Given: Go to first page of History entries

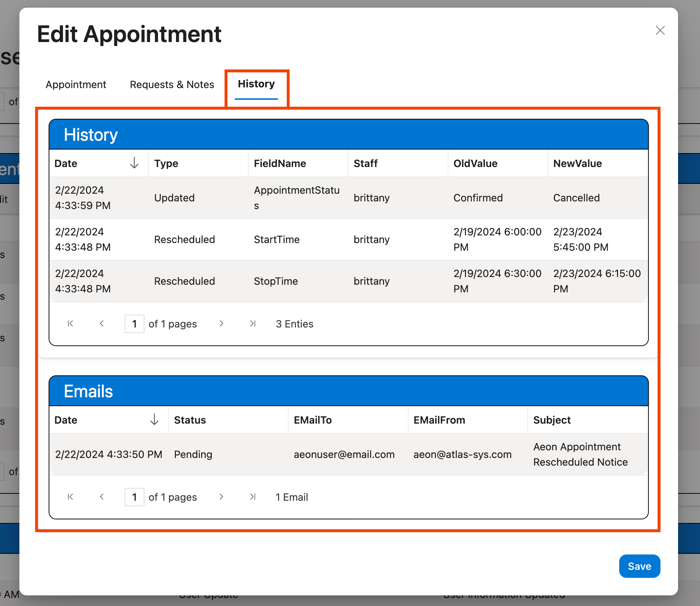Looking at the screenshot, I should (70, 323).
